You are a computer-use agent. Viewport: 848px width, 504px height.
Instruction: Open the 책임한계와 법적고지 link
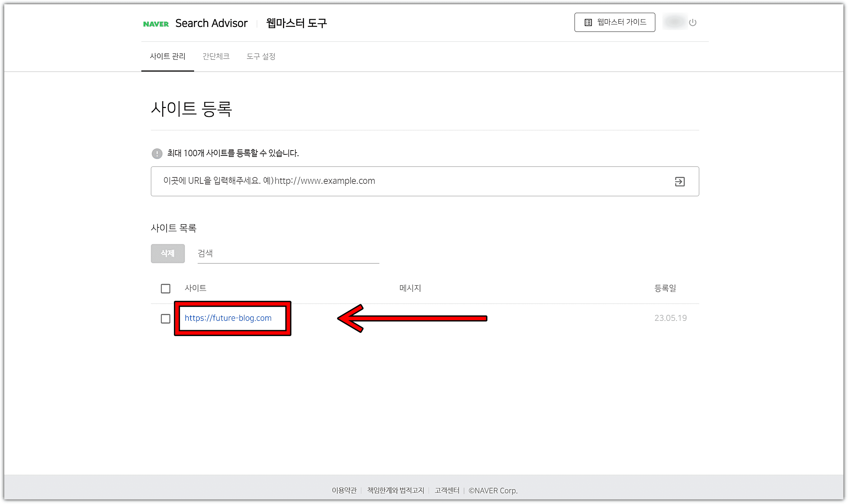point(395,490)
